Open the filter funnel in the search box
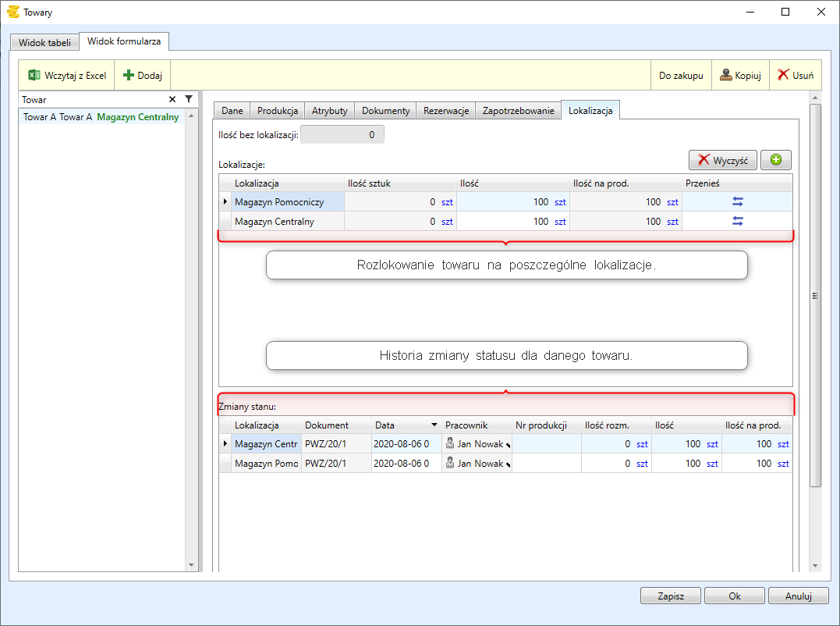The height and width of the screenshot is (626, 840). pyautogui.click(x=188, y=100)
